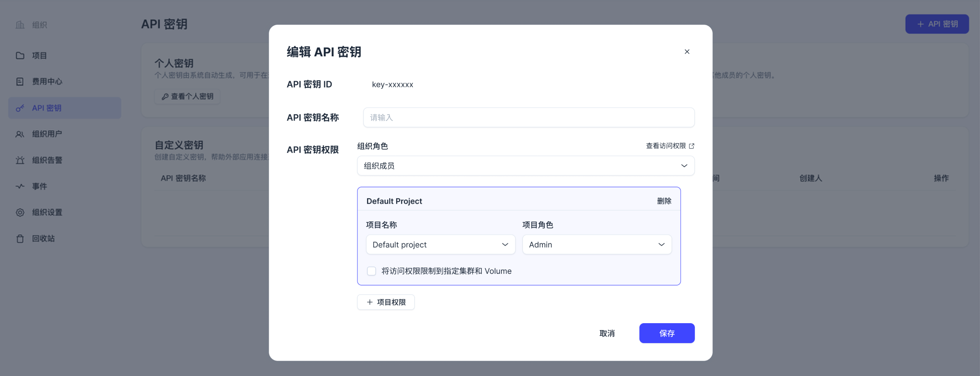Open the 查看访问权限 external link

[x=670, y=146]
